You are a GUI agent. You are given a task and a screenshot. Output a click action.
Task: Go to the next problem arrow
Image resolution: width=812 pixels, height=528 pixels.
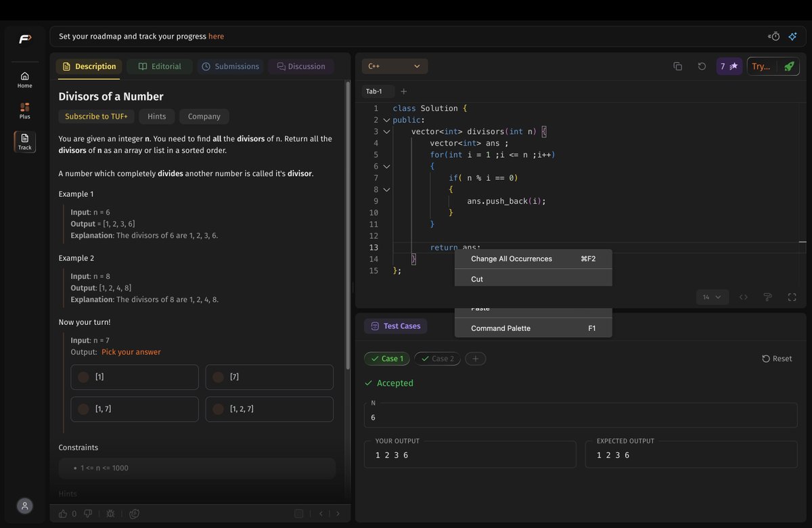tap(338, 514)
